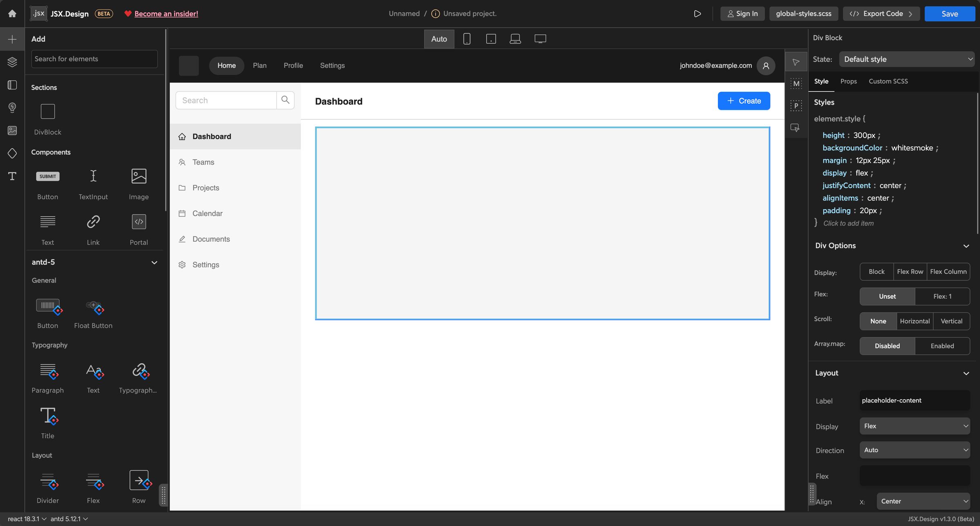Viewport: 980px width, 526px height.
Task: Collapse the antd-5 components section
Action: pyautogui.click(x=154, y=262)
